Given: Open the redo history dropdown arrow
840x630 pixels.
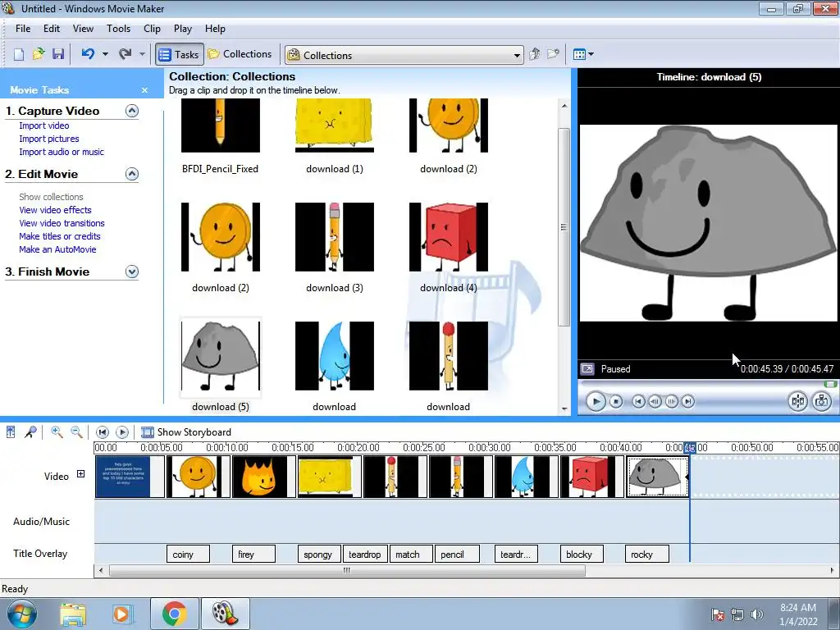Looking at the screenshot, I should coord(142,54).
